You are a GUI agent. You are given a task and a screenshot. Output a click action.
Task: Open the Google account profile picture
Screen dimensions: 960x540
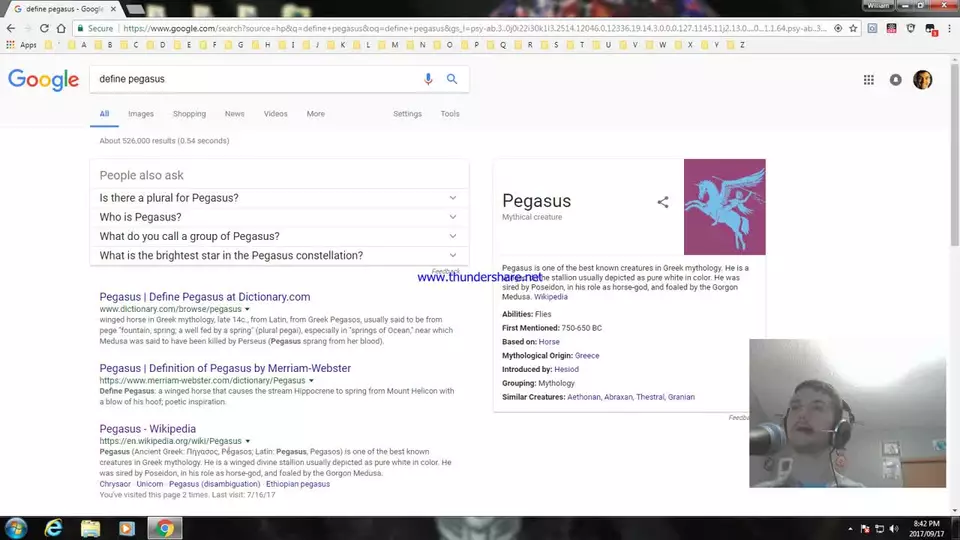[x=922, y=80]
